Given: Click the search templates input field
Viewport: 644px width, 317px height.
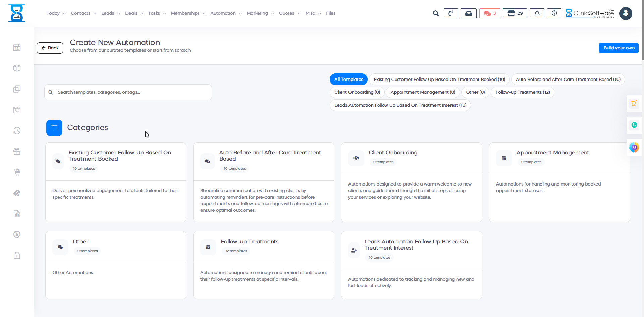Looking at the screenshot, I should [131, 92].
